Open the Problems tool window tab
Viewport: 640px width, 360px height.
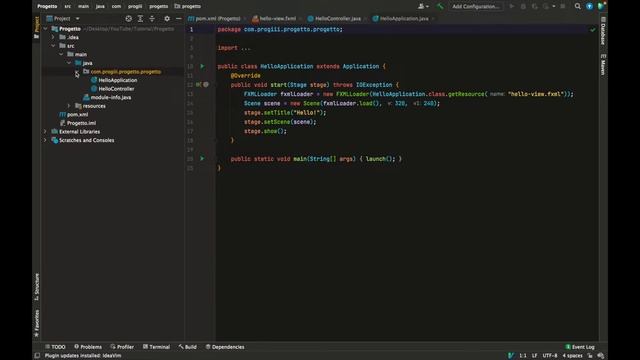[88, 347]
